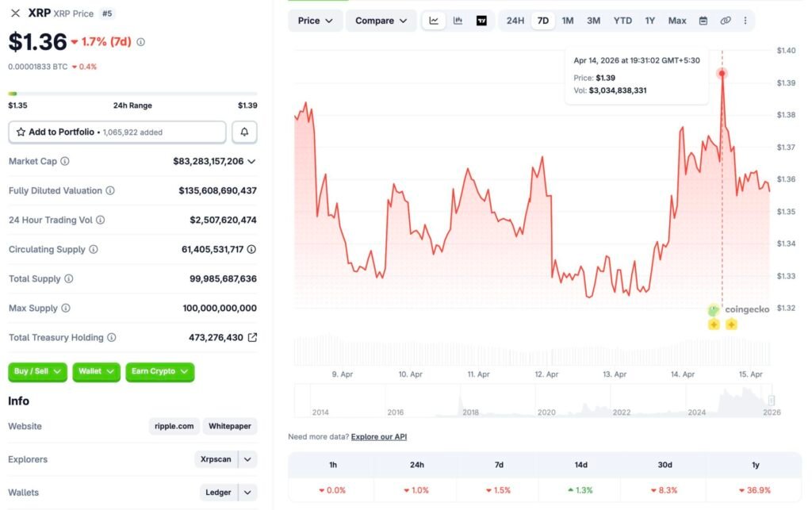
Task: Switch to candlestick chart icon
Action: pos(458,21)
